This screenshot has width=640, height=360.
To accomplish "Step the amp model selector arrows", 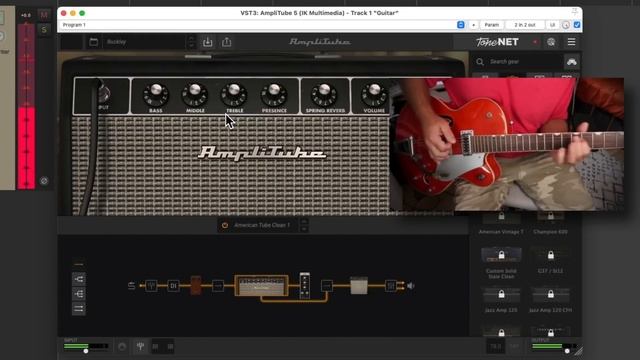I will pyautogui.click(x=304, y=225).
